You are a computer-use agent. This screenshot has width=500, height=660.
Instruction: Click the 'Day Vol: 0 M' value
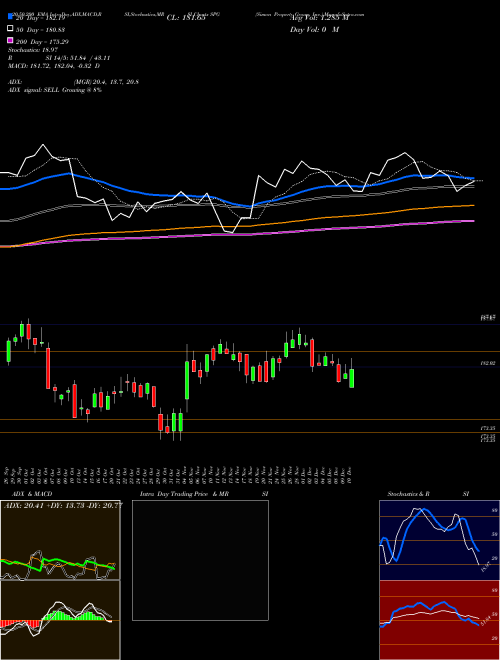click(314, 29)
